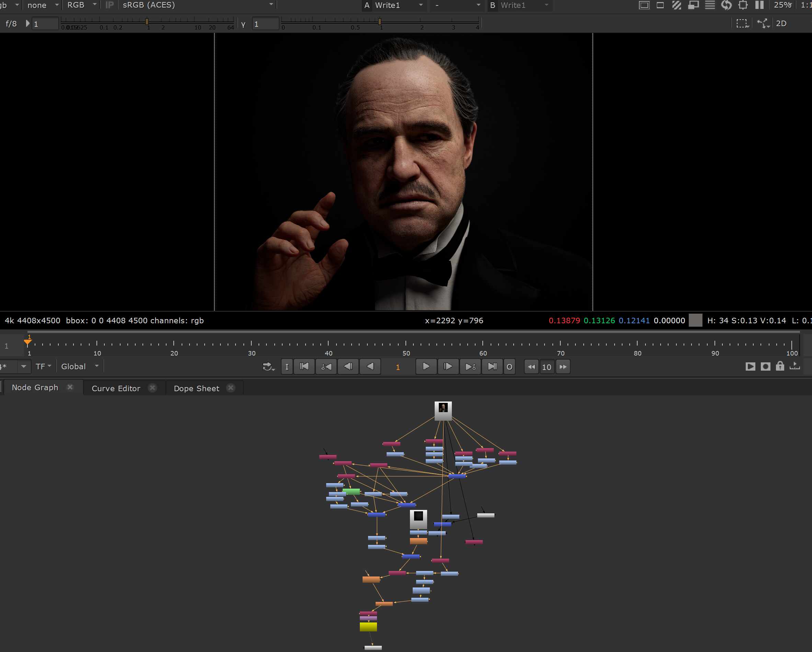Go to the first frame

(304, 366)
